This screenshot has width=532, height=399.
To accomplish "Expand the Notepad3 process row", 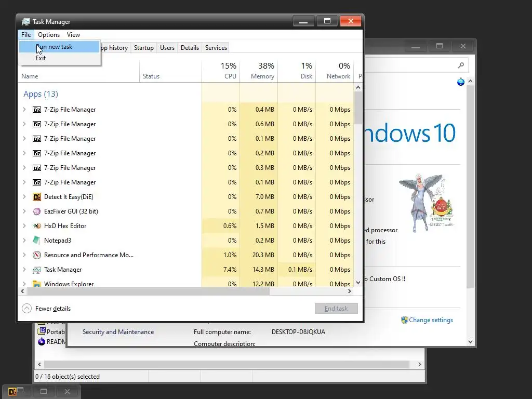I will [x=24, y=240].
